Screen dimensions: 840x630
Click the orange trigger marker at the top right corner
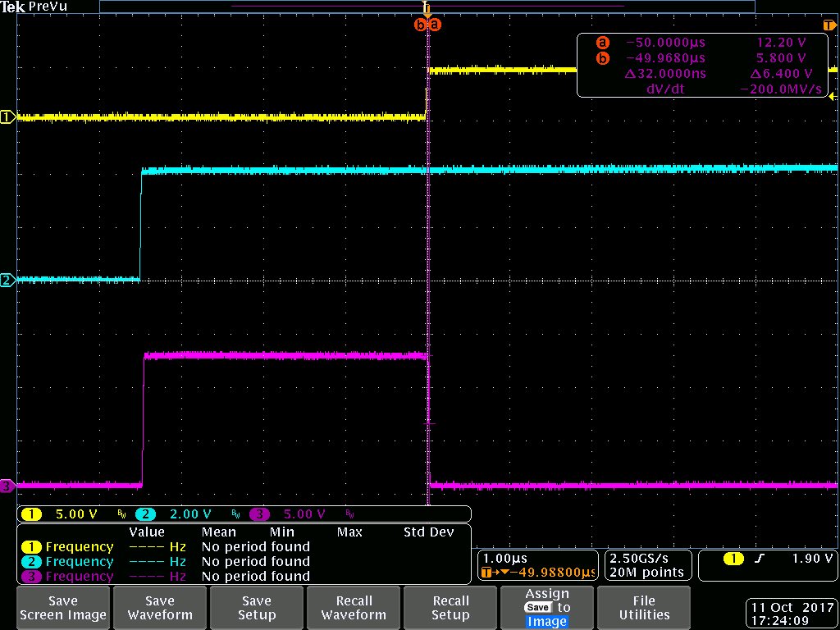coord(829,25)
